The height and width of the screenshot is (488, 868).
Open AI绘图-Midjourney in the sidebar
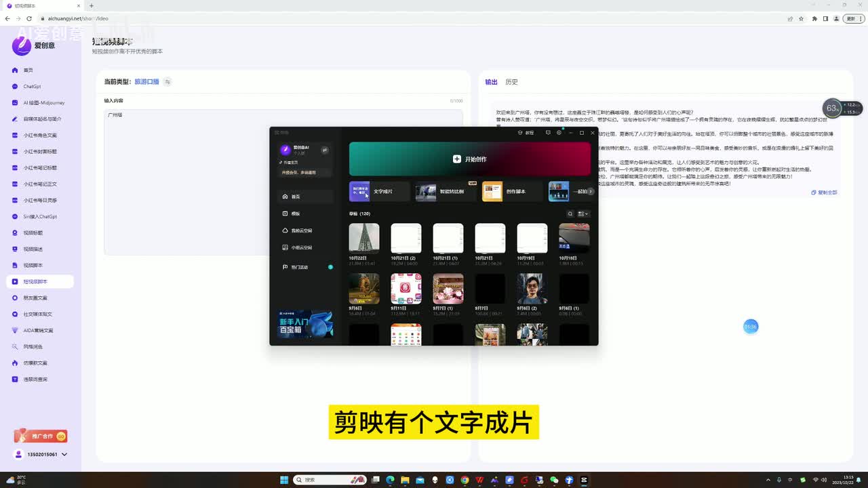(43, 103)
